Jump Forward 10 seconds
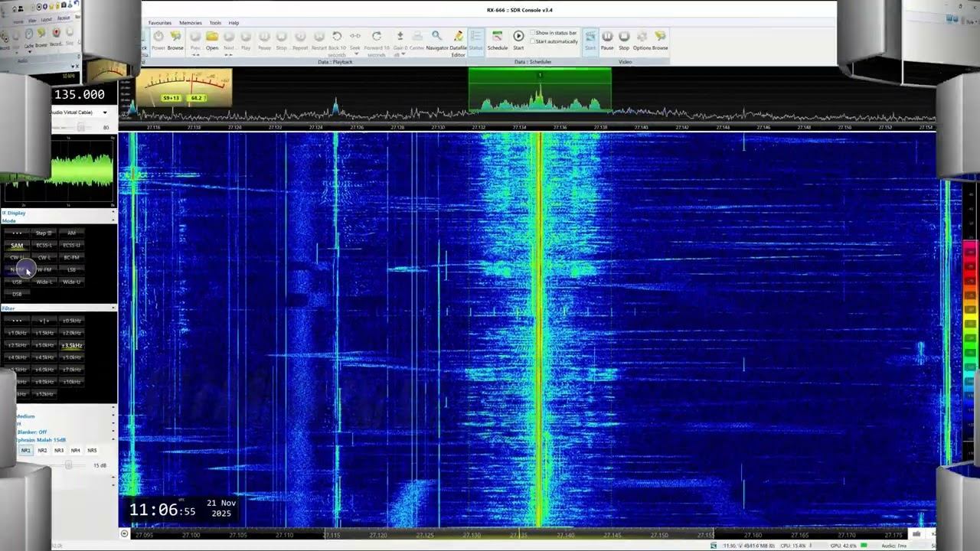The height and width of the screenshot is (551, 980). (x=377, y=43)
